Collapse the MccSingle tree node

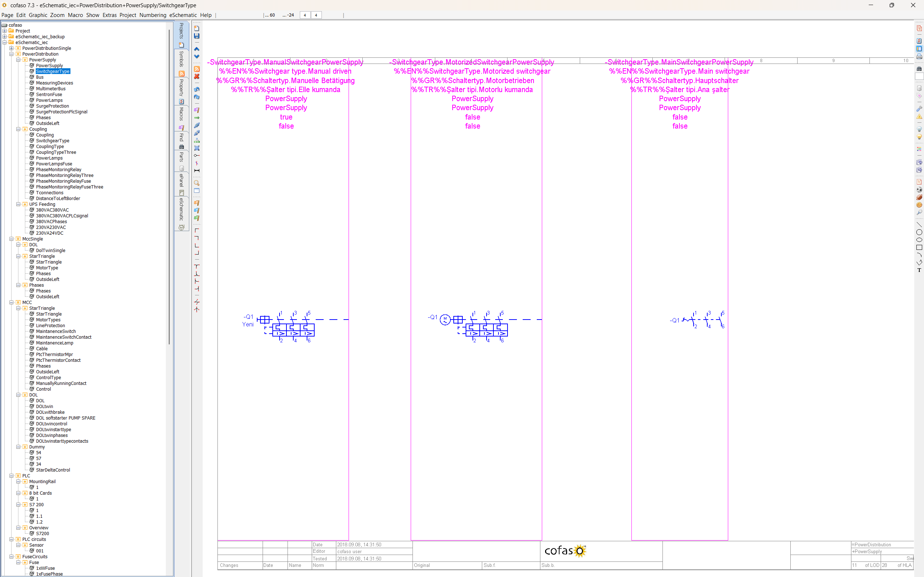click(12, 239)
